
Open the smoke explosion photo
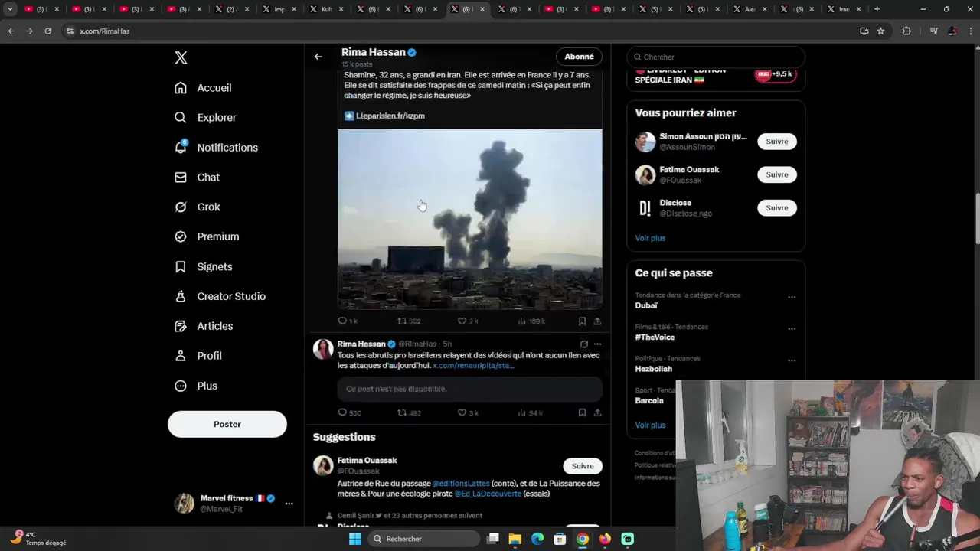(x=470, y=219)
